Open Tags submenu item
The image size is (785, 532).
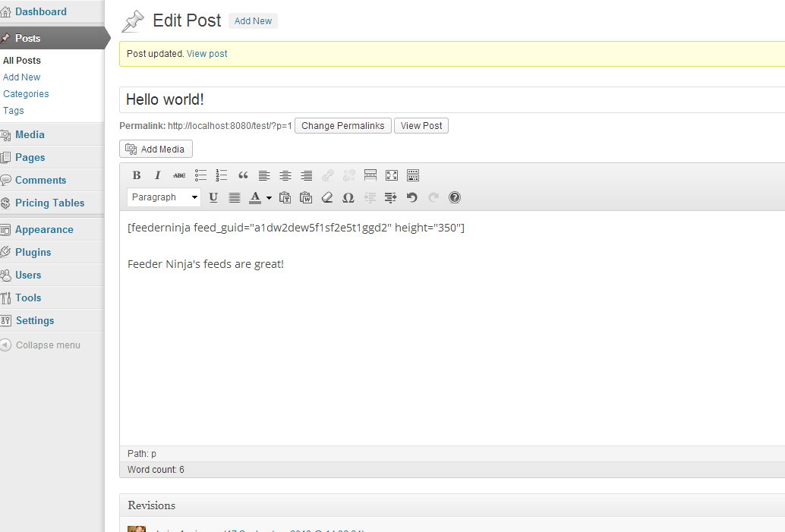tap(14, 111)
